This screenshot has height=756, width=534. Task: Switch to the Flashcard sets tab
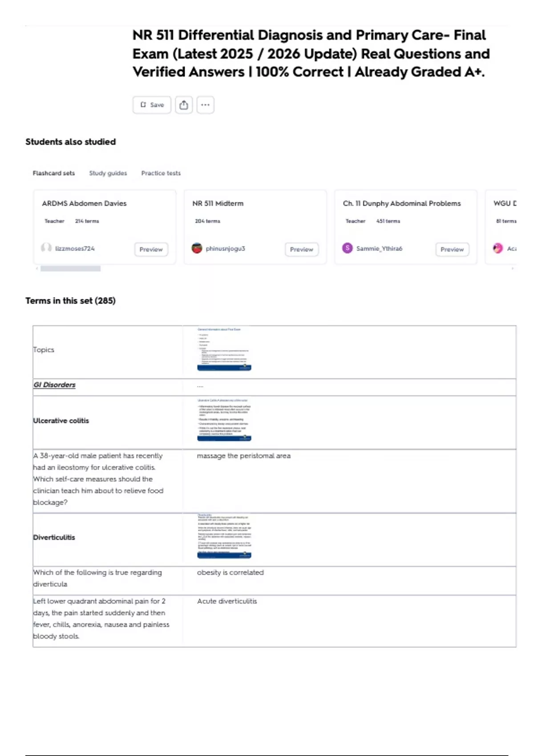53,173
